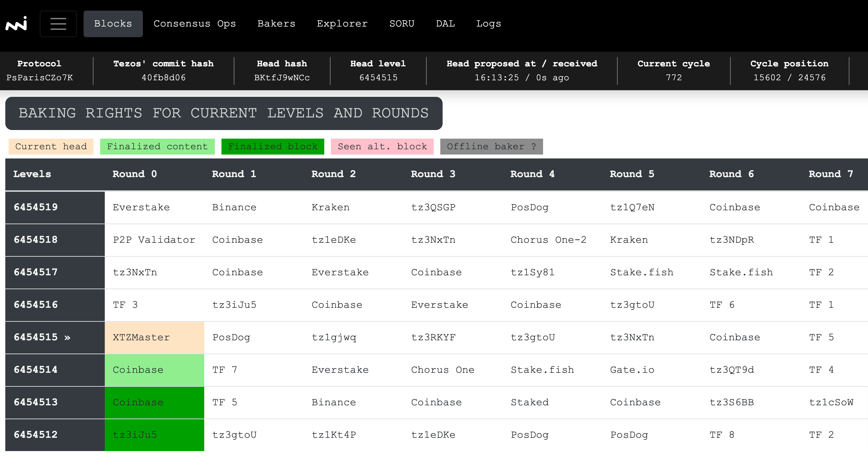This screenshot has height=465, width=868.
Task: Go to the Bakers page
Action: (276, 24)
